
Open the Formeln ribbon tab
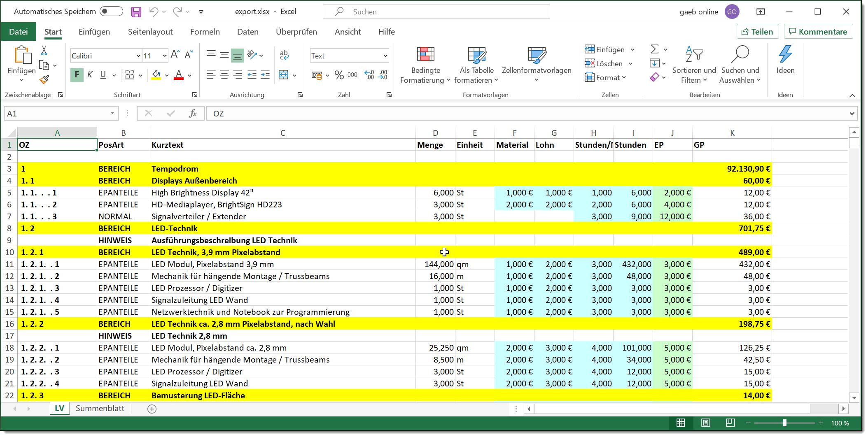205,32
